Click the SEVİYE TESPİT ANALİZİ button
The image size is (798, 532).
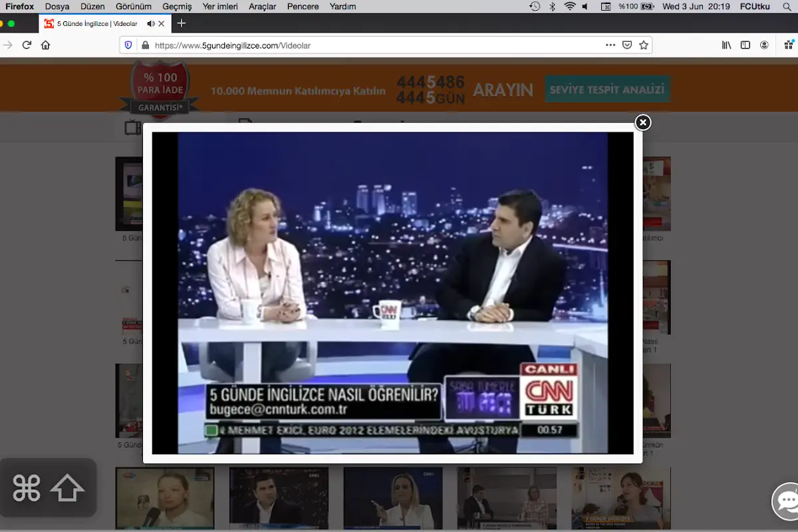click(608, 88)
